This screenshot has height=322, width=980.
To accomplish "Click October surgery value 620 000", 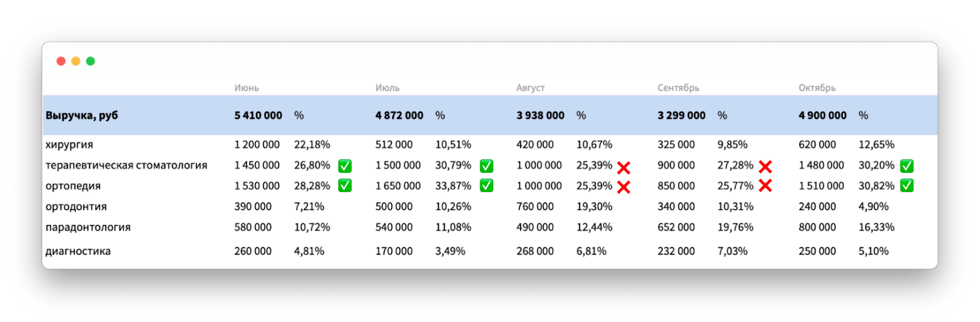I will (x=817, y=145).
